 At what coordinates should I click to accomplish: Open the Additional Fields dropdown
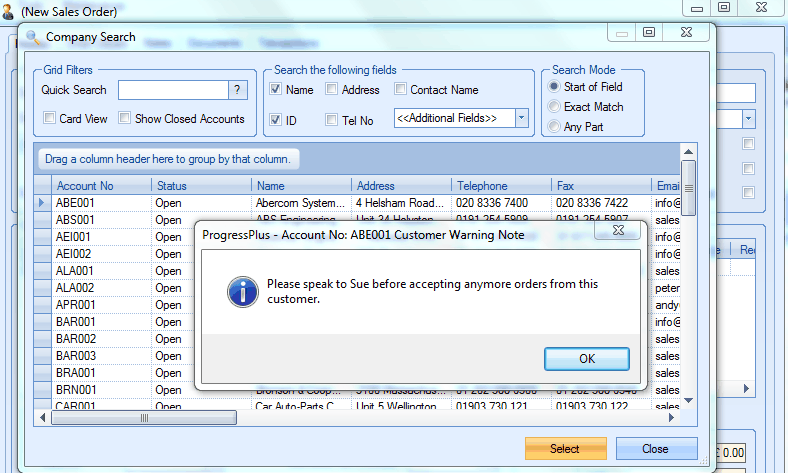point(522,118)
